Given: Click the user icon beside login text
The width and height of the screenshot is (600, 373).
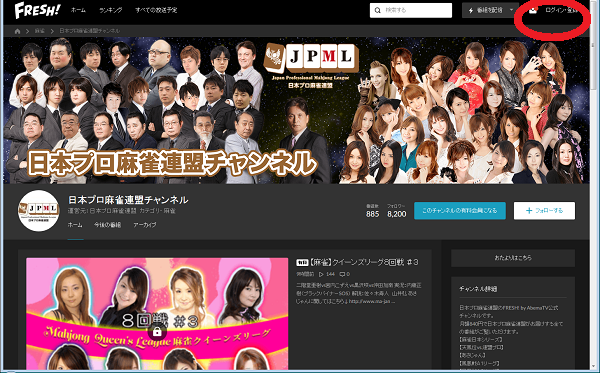Looking at the screenshot, I should (533, 10).
